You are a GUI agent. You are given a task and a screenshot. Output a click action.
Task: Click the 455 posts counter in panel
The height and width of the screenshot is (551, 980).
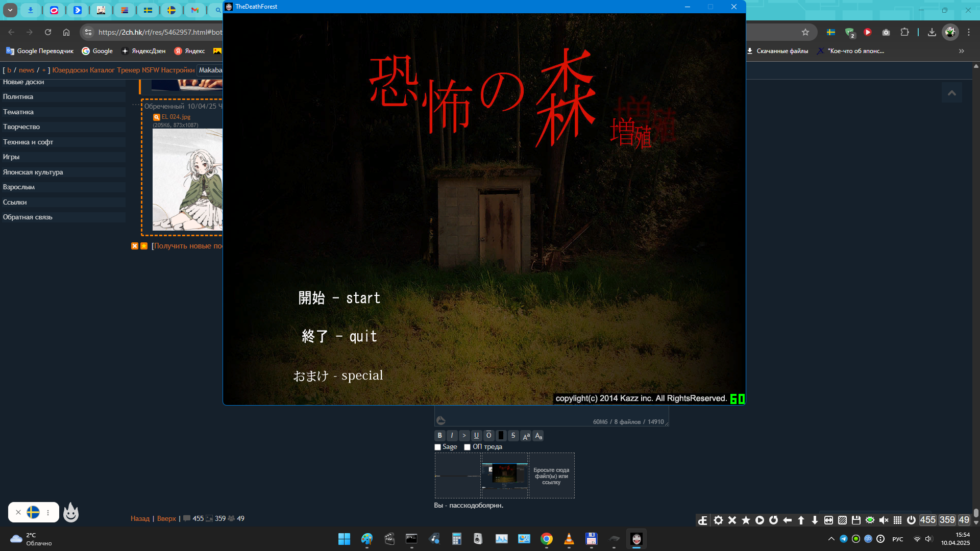tap(927, 520)
